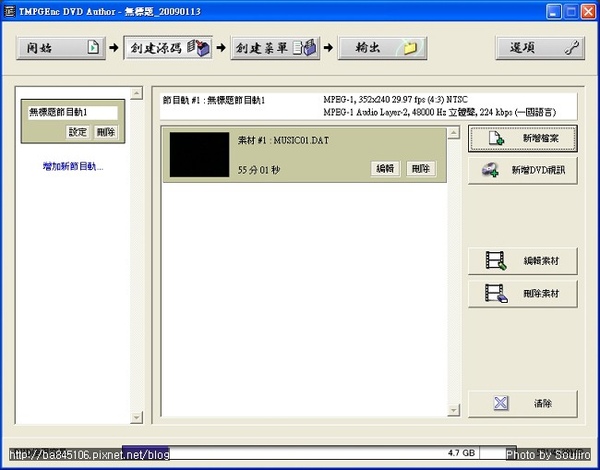
Task: Click the clip duration text 55 分 01 秒
Action: click(x=259, y=170)
